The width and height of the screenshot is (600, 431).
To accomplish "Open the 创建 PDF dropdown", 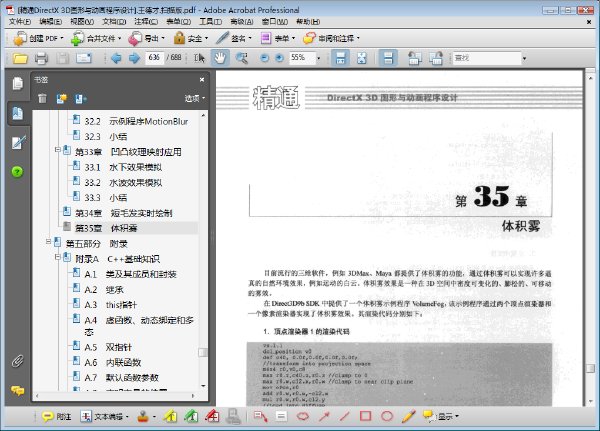I will (38, 38).
